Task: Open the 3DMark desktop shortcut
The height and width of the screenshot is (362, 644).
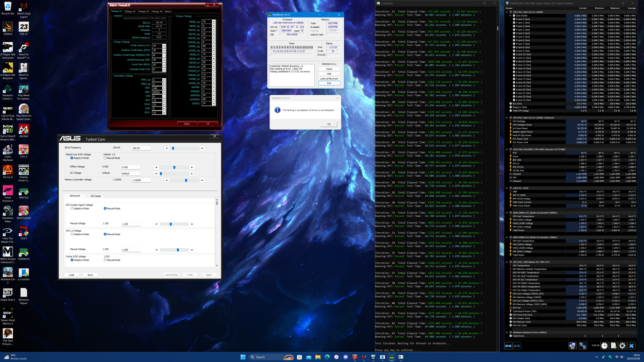Action: pos(8,28)
